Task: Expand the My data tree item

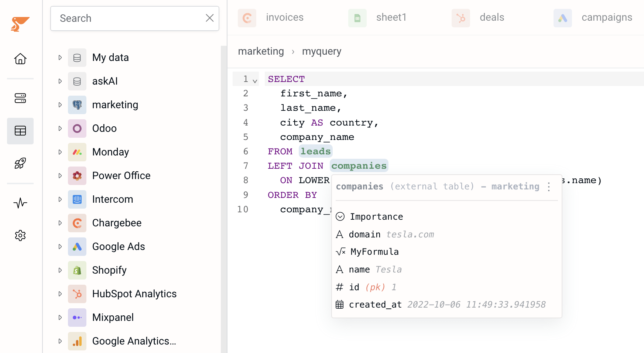Action: (60, 57)
